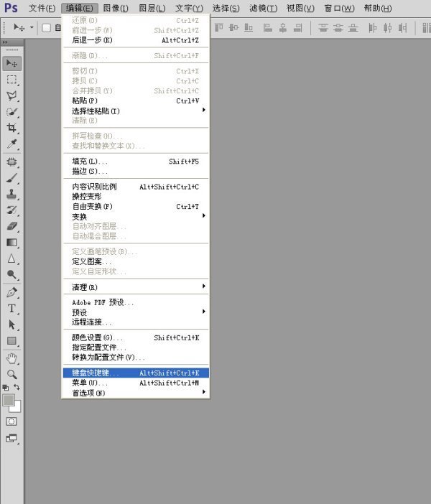Select the Horizontal Type tool
Image resolution: width=431 pixels, height=504 pixels.
pos(12,309)
